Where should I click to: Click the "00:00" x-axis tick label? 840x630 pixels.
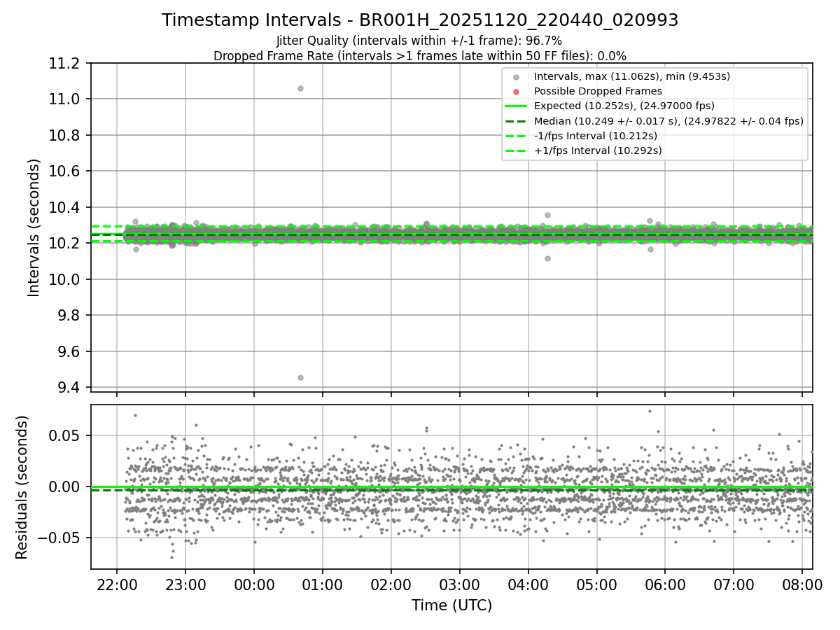[x=254, y=583]
